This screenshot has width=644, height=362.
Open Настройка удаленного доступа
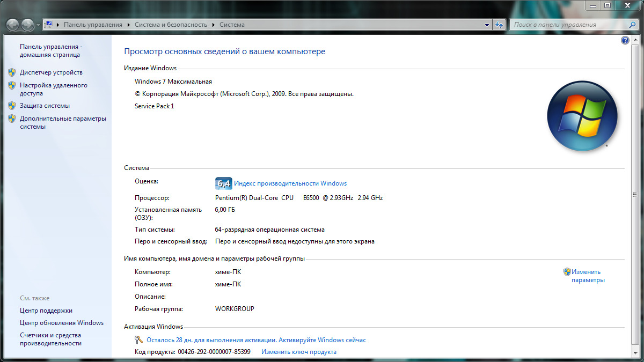[54, 89]
